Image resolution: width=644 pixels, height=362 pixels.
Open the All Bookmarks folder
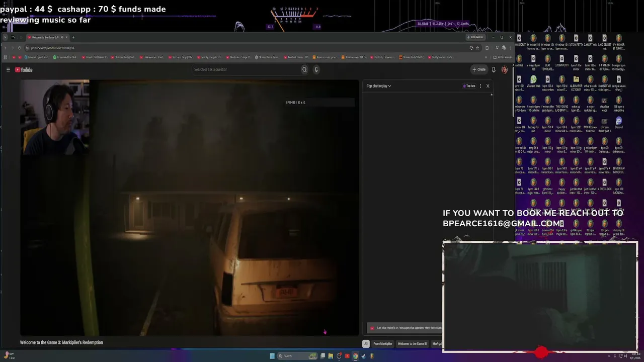(503, 57)
